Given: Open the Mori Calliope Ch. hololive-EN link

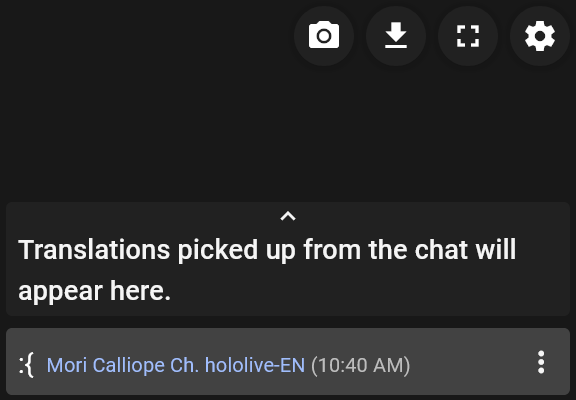Looking at the screenshot, I should (176, 365).
